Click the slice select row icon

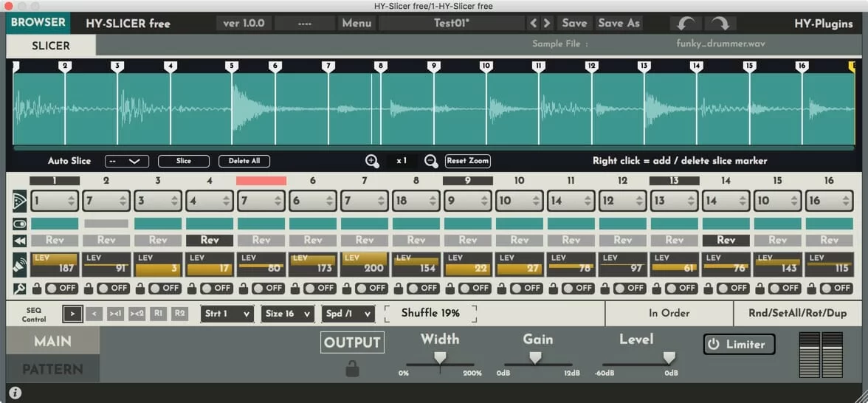[x=18, y=201]
